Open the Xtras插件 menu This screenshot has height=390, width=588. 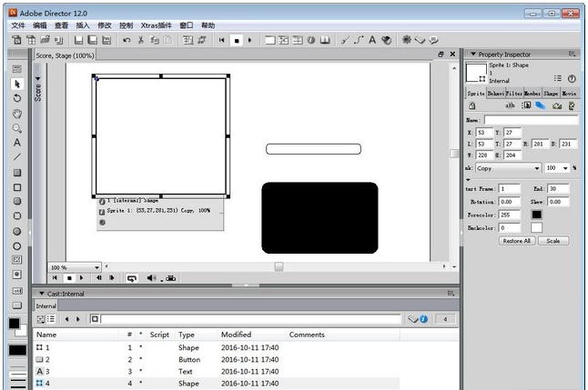156,25
